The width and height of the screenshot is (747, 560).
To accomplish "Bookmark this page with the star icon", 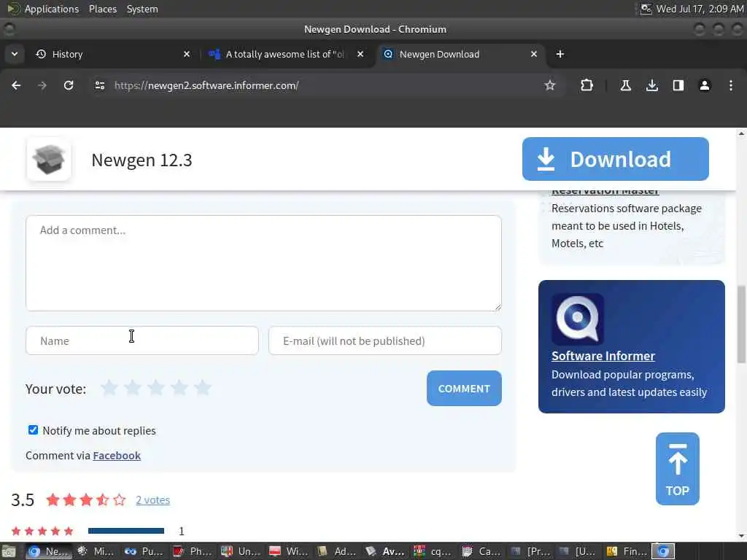I will click(x=550, y=85).
